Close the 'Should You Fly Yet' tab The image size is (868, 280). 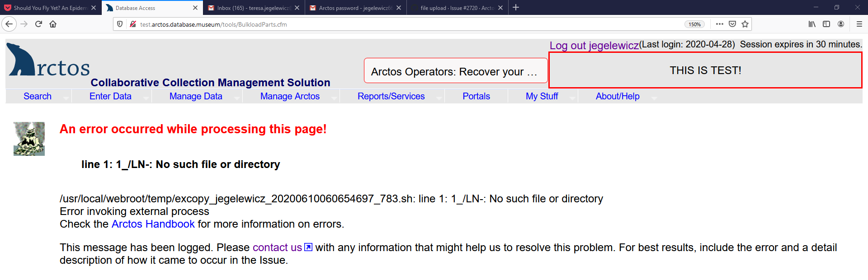94,8
